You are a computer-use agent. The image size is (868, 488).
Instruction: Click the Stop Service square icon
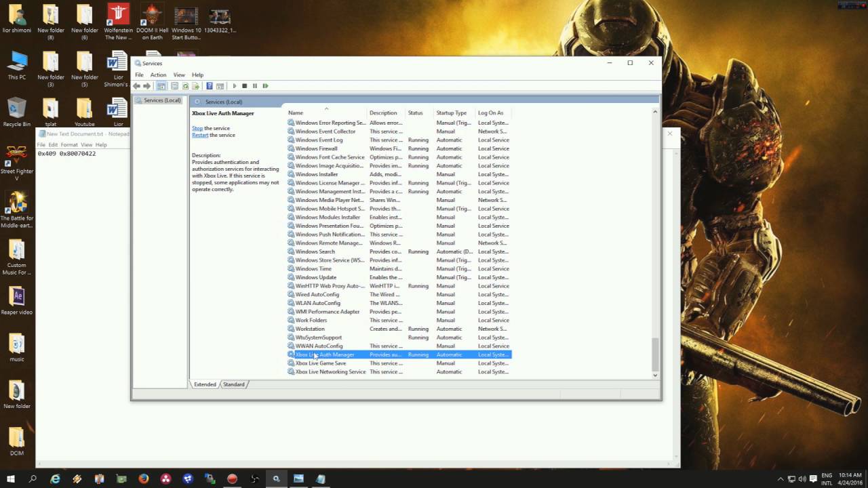coord(245,86)
